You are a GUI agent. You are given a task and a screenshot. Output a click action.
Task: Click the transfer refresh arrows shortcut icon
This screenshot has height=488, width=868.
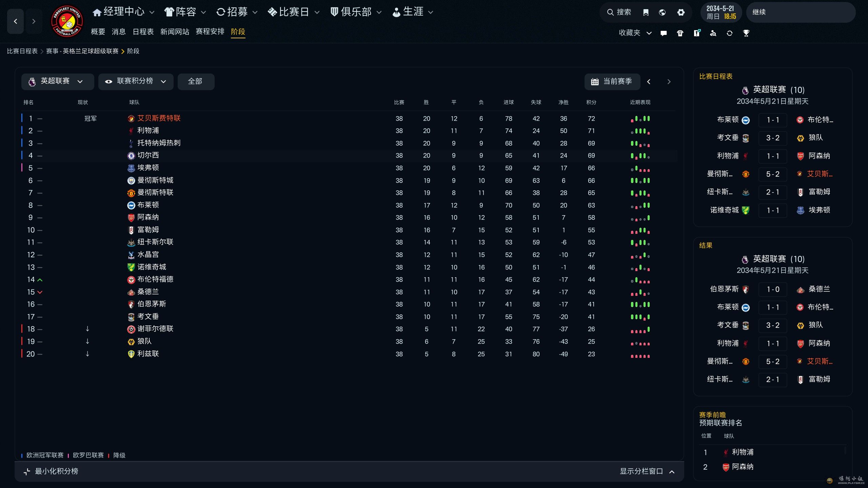point(729,33)
